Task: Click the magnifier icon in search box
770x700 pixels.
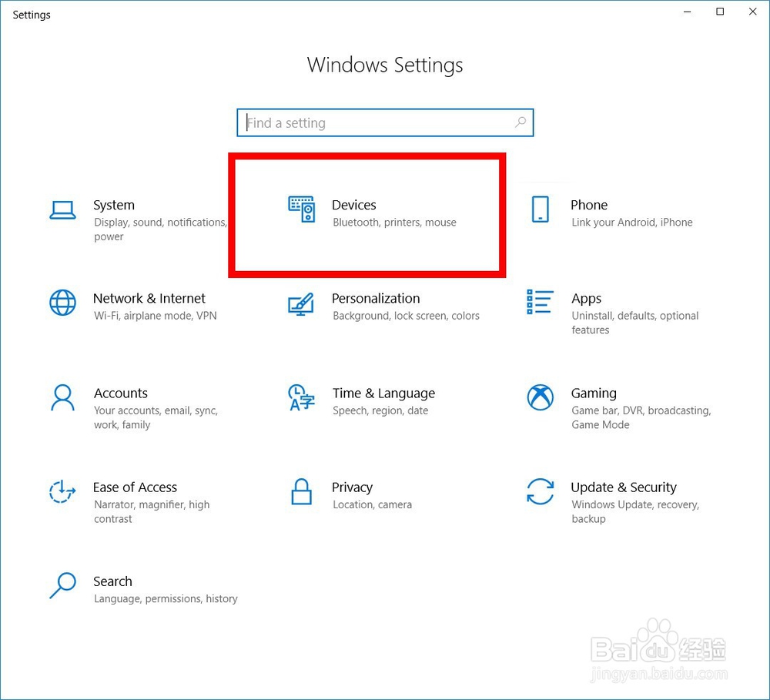Action: coord(521,122)
